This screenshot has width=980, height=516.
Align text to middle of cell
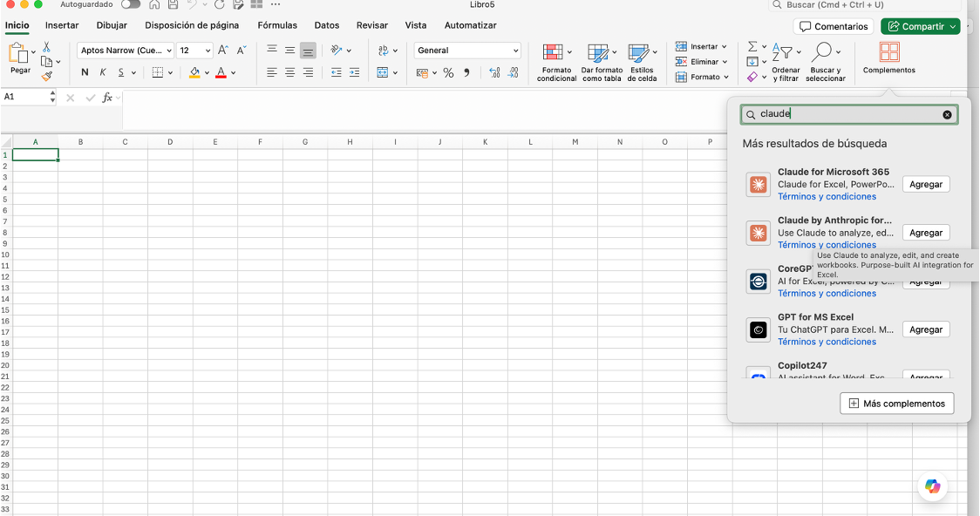(x=290, y=50)
